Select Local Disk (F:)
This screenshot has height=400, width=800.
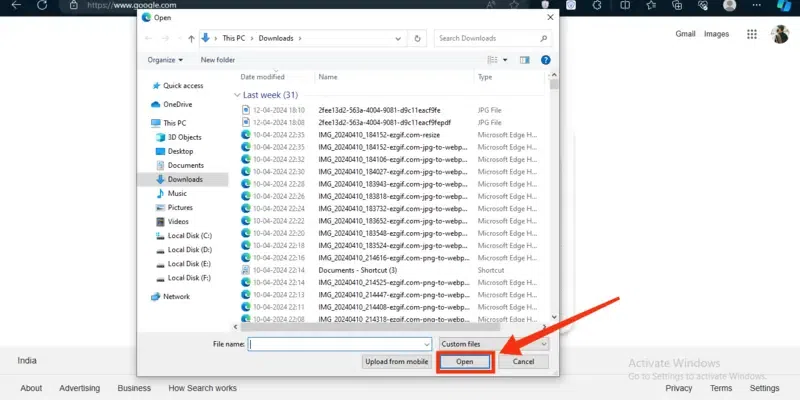click(x=184, y=278)
